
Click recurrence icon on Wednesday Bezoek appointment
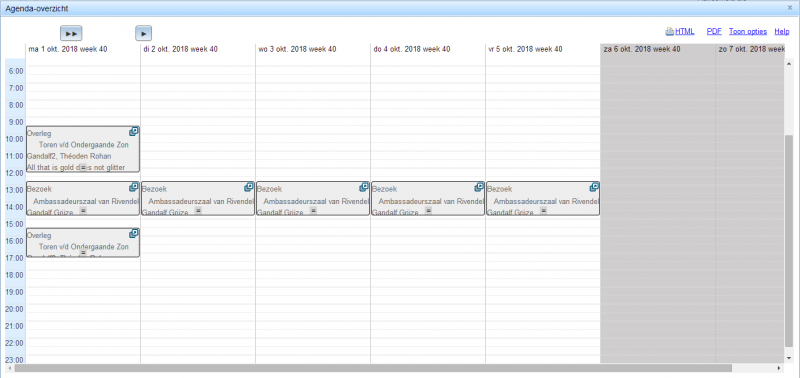tap(364, 187)
